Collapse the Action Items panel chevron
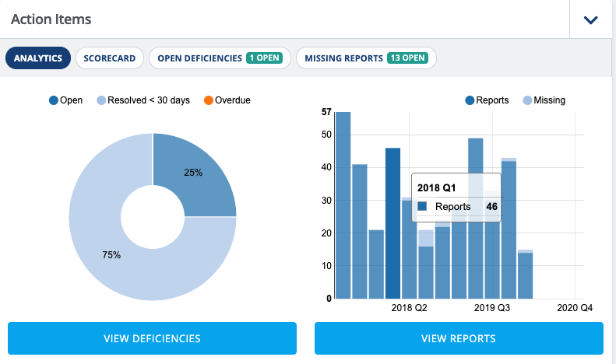 click(x=590, y=19)
